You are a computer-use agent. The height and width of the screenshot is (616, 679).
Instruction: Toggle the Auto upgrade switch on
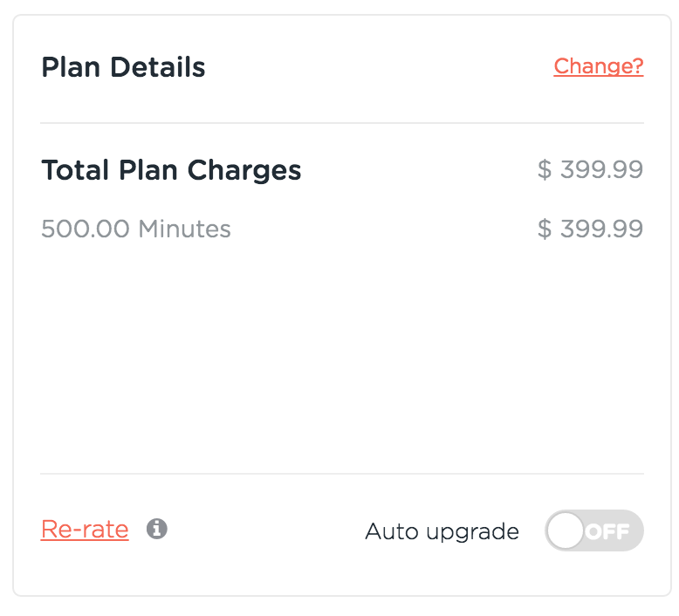(593, 530)
